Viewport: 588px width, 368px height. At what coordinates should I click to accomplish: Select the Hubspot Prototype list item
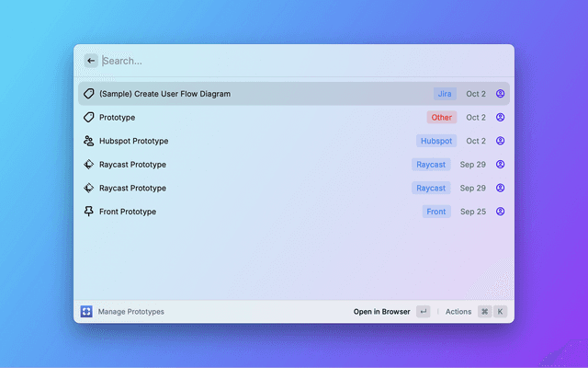tap(133, 141)
